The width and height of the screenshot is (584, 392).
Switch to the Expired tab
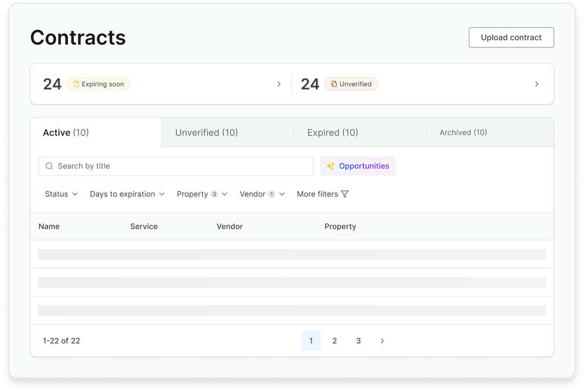[x=332, y=132]
